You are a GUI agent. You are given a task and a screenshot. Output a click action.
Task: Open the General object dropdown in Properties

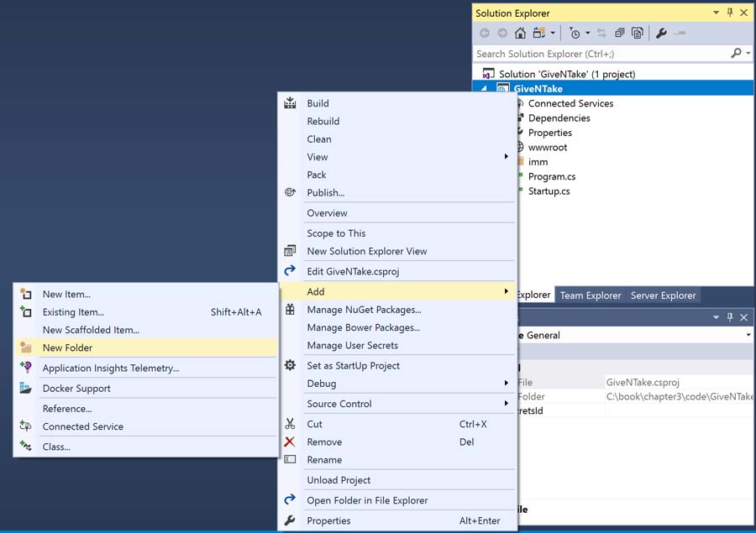point(748,335)
